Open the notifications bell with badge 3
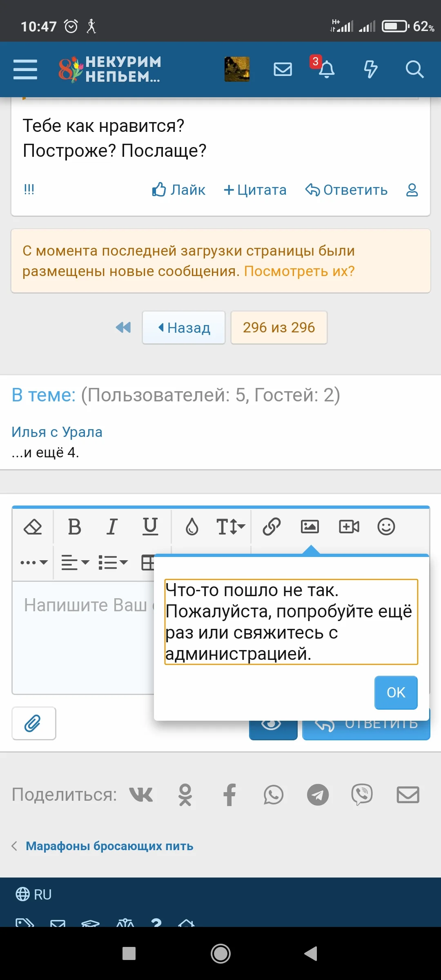The height and width of the screenshot is (980, 441). point(326,69)
